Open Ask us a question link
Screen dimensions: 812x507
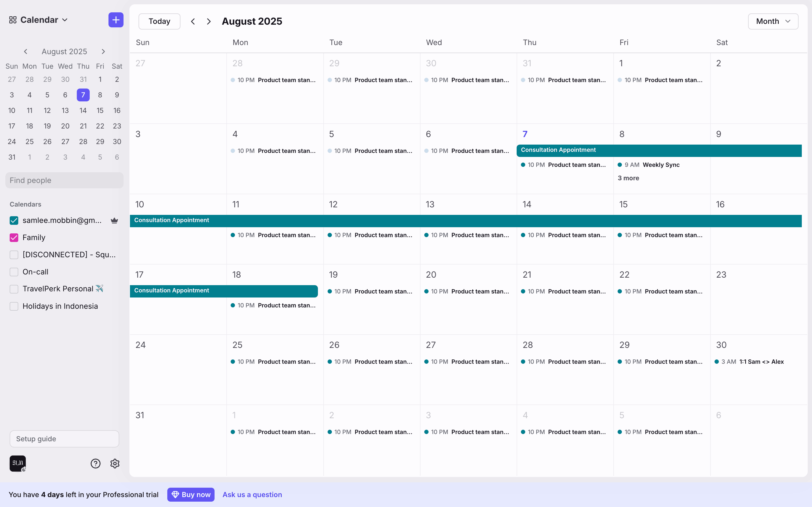coord(252,495)
